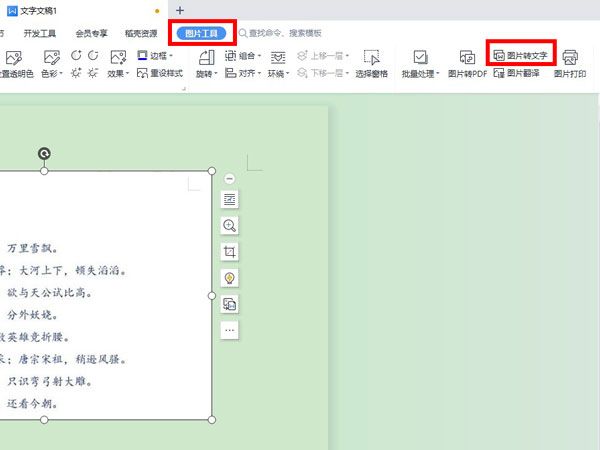Image resolution: width=600 pixels, height=450 pixels.
Task: Click the increase contrast icon
Action: point(76,55)
